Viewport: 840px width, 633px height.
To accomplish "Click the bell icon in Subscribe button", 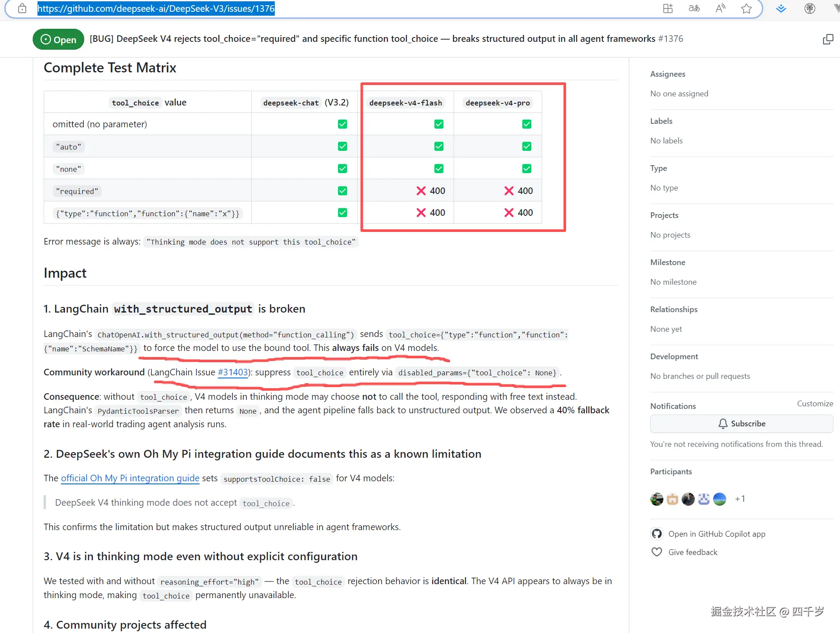I will (x=723, y=424).
